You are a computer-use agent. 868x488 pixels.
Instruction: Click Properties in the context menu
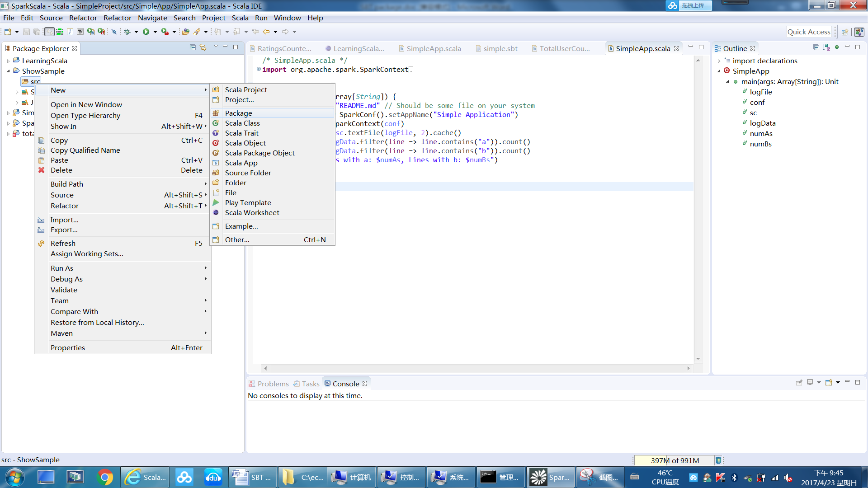click(123, 347)
